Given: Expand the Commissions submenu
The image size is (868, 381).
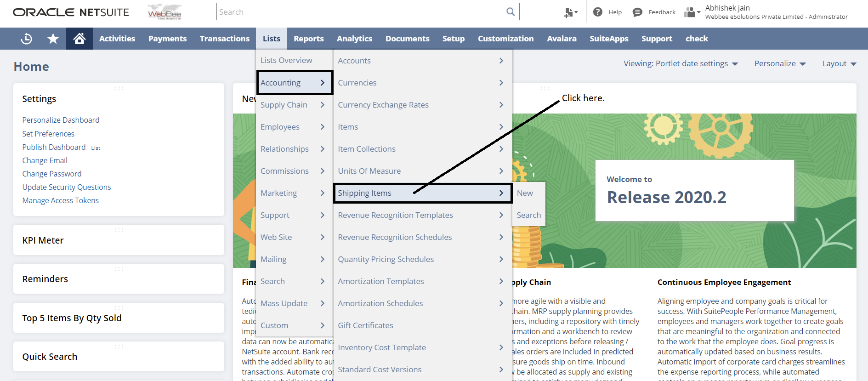Looking at the screenshot, I should pyautogui.click(x=295, y=171).
